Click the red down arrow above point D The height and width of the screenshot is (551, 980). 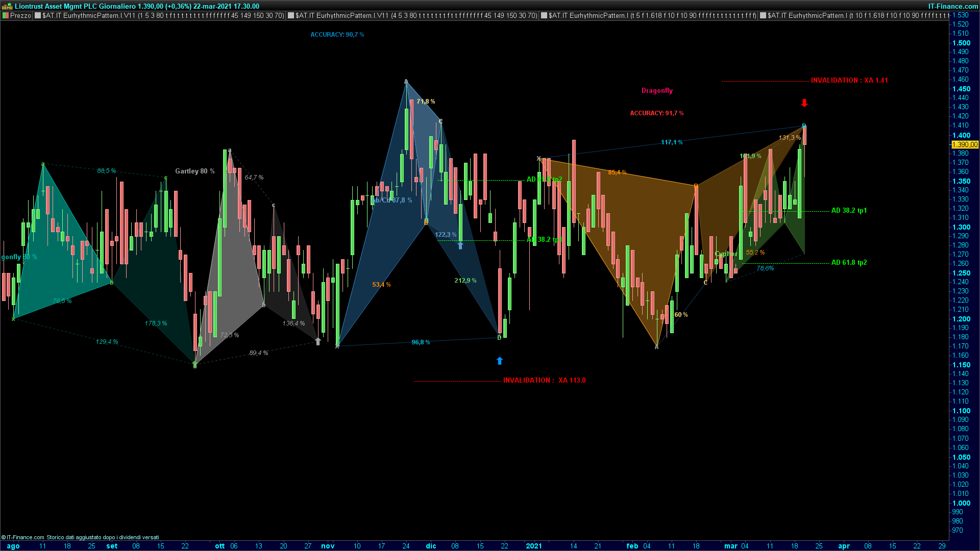tap(804, 103)
